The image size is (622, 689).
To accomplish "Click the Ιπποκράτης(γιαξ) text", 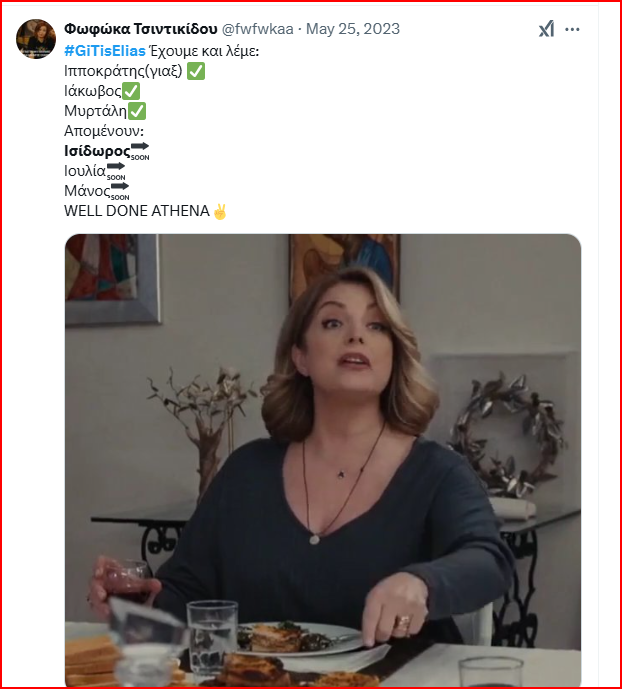I will tap(123, 71).
